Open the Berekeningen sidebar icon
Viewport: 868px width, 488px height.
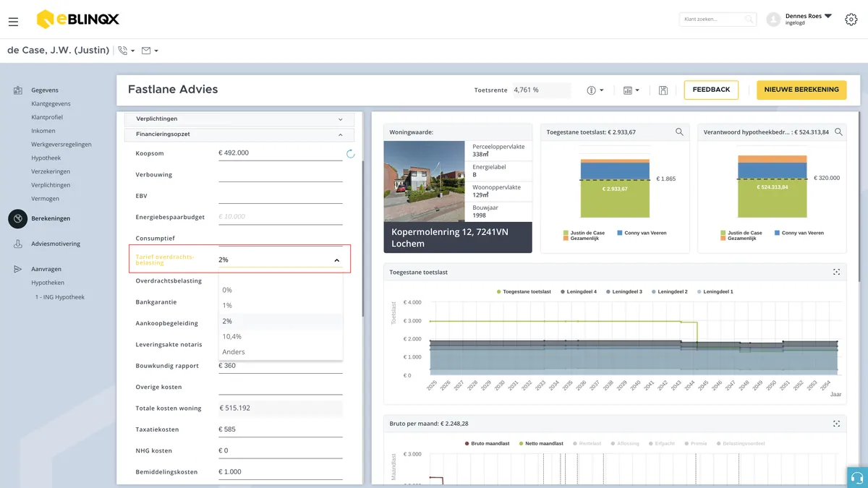(x=17, y=218)
